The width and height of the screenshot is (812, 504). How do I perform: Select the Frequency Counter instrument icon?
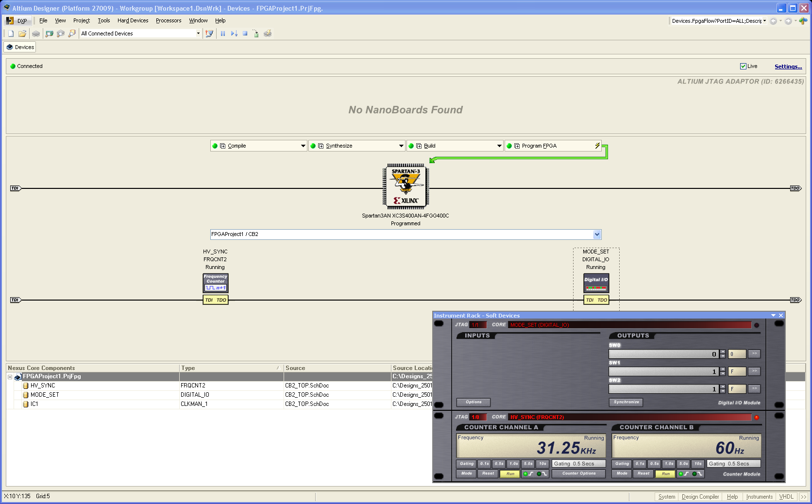(215, 283)
